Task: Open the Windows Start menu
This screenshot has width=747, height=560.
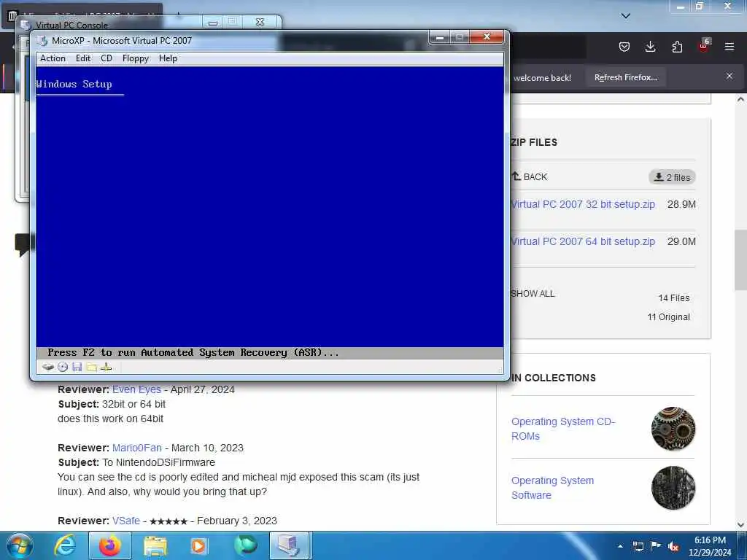Action: tap(20, 545)
